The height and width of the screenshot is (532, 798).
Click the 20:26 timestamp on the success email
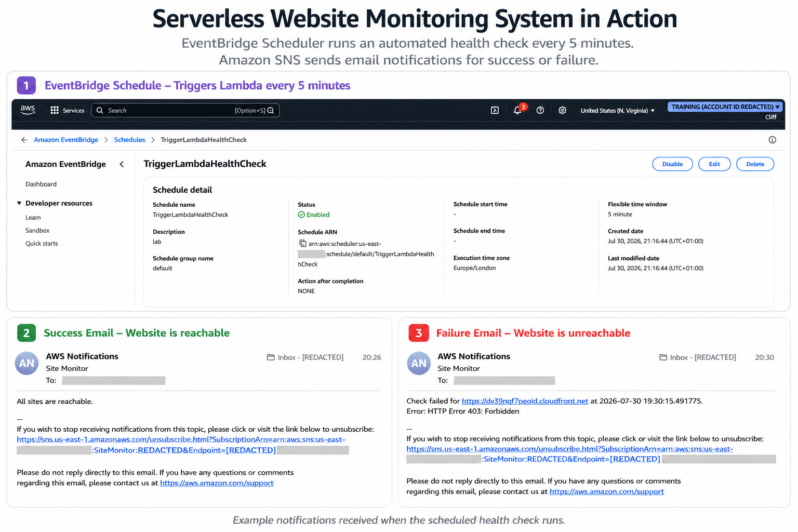371,357
